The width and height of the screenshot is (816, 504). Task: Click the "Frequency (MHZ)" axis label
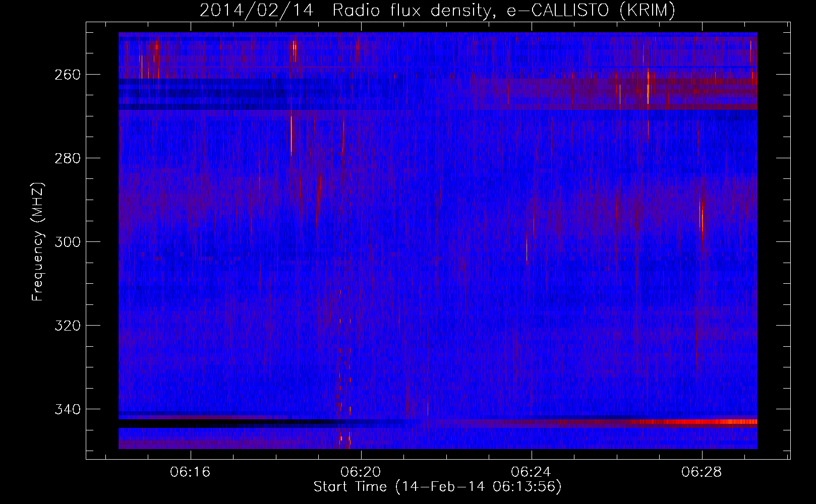[x=38, y=241]
